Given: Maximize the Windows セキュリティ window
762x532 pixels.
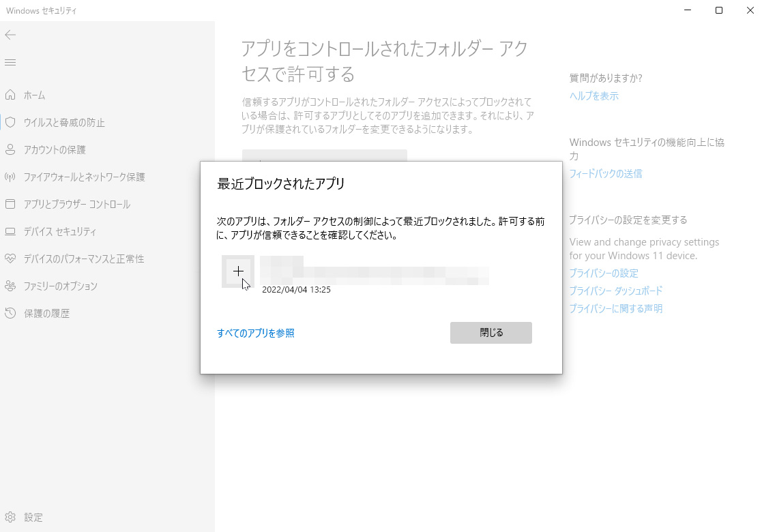Looking at the screenshot, I should (719, 10).
